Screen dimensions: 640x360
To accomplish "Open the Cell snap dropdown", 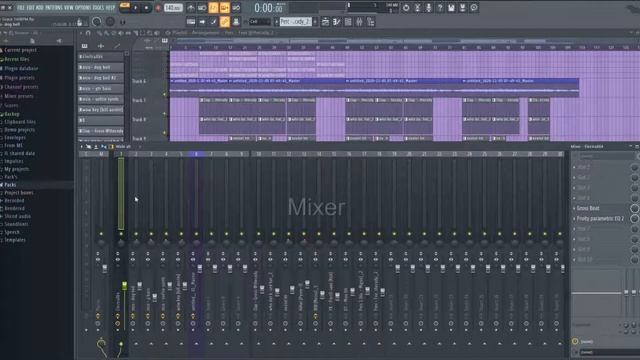I will pyautogui.click(x=260, y=22).
